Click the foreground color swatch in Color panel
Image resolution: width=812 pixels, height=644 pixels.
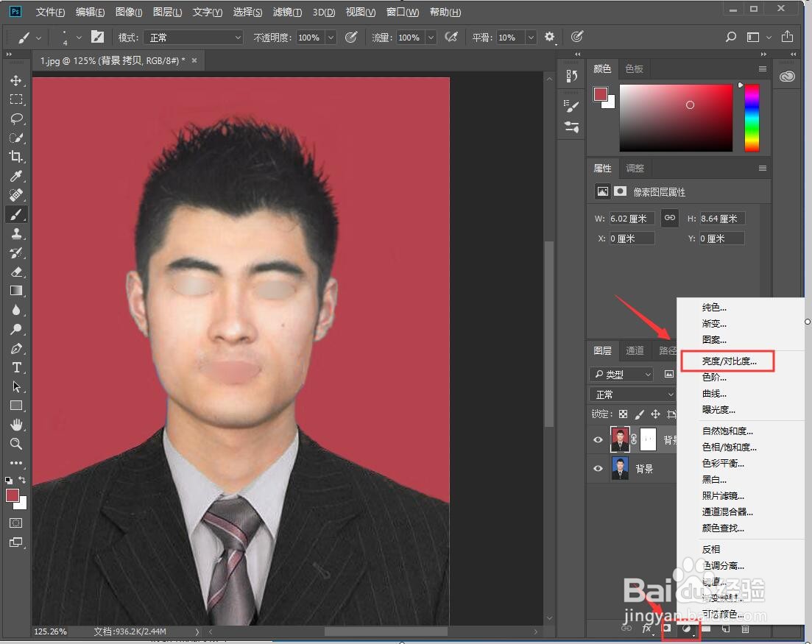(600, 94)
